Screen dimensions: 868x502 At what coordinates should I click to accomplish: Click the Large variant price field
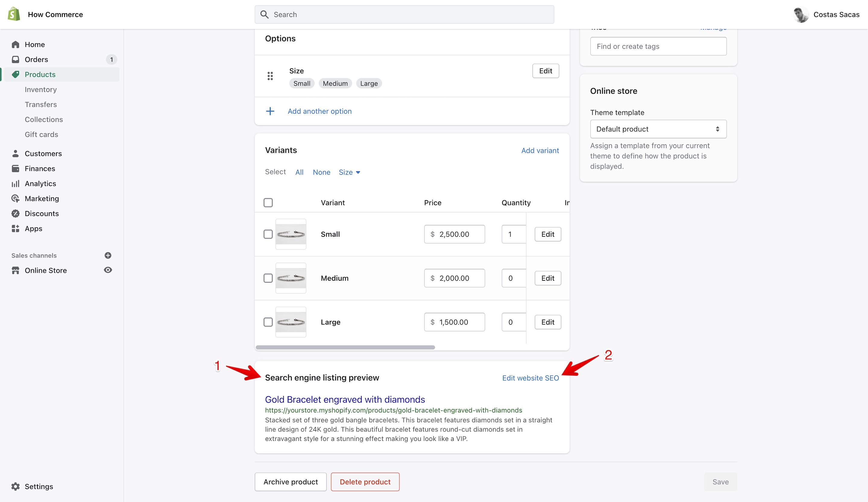[x=454, y=322]
